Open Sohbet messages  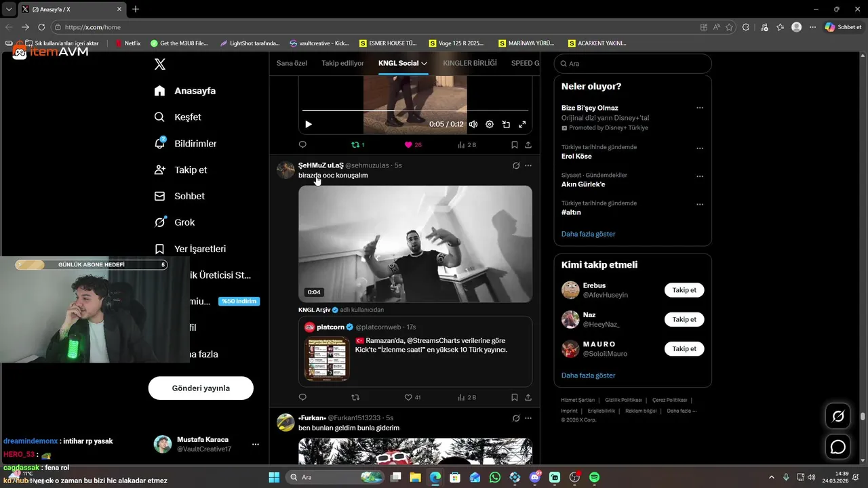(x=180, y=196)
